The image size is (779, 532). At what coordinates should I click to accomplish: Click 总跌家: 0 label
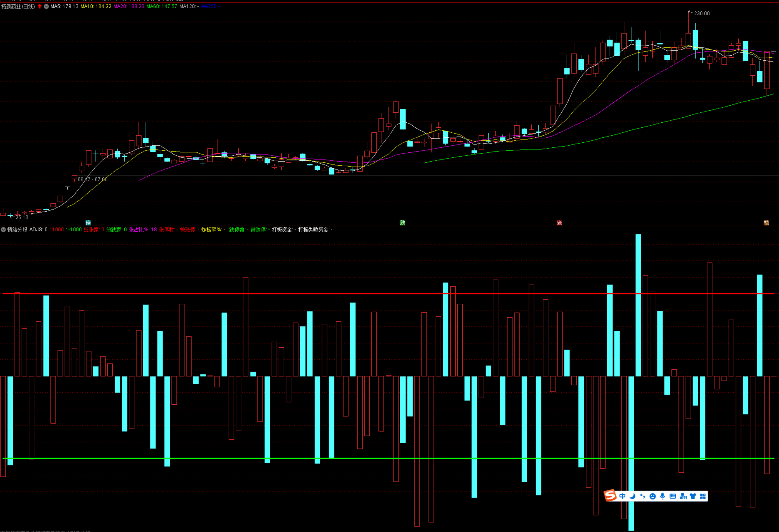117,229
